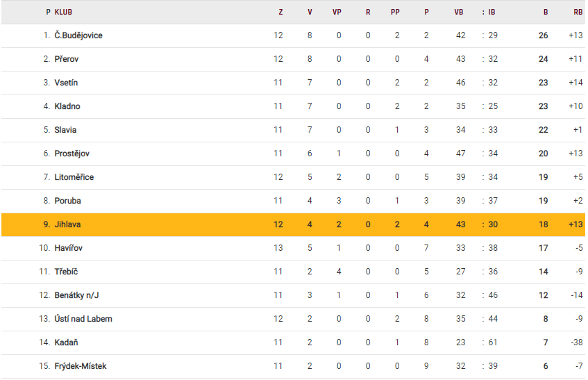
Task: Open Vsetín team page
Action: (x=66, y=83)
